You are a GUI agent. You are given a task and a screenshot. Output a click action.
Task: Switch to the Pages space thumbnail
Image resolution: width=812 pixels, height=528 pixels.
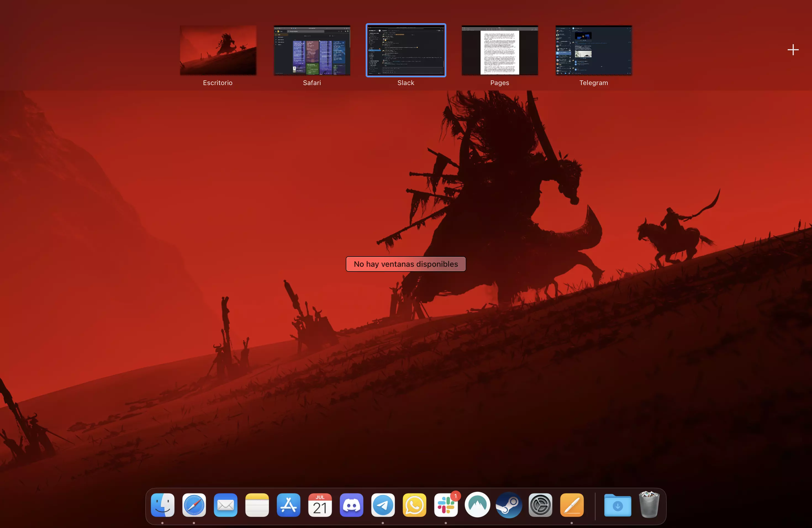(500, 50)
